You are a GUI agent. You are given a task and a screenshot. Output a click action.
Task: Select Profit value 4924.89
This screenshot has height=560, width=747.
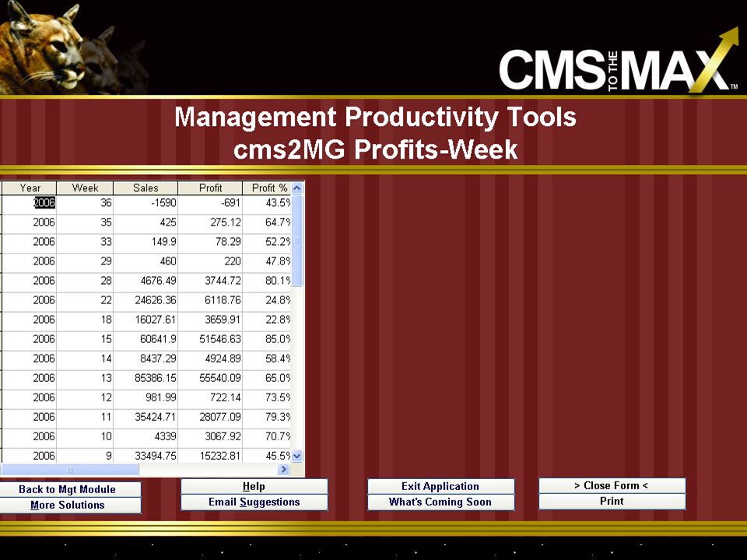click(x=210, y=359)
